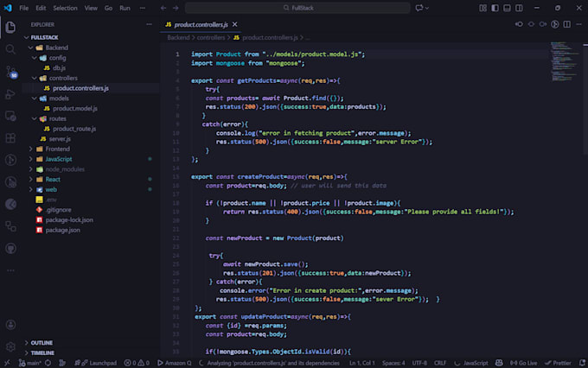Open the GitHub icon in activity bar

click(10, 249)
